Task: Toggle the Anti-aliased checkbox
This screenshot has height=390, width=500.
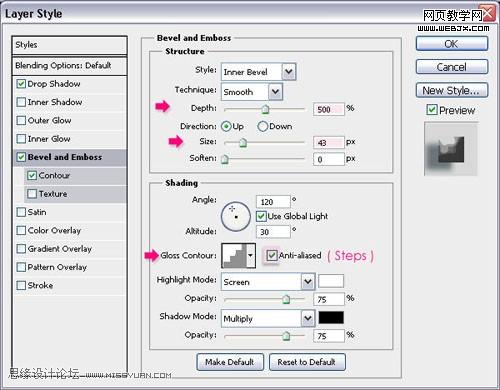Action: pyautogui.click(x=272, y=256)
